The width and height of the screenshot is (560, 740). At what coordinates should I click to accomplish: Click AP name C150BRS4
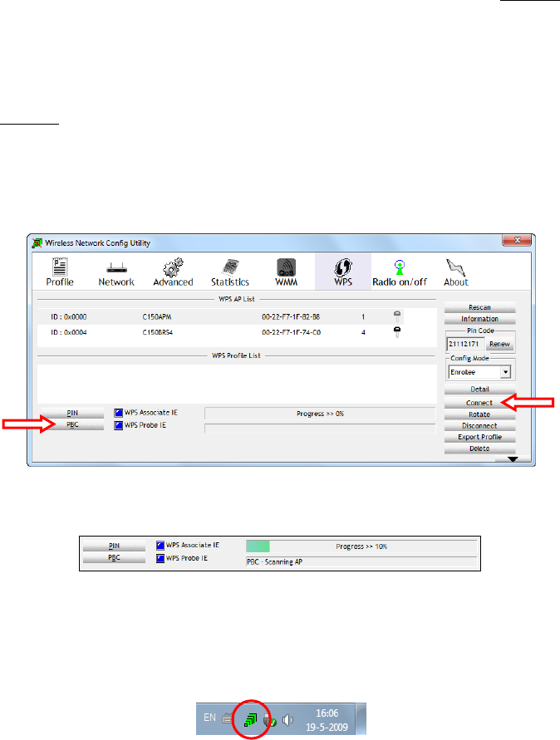click(x=158, y=332)
